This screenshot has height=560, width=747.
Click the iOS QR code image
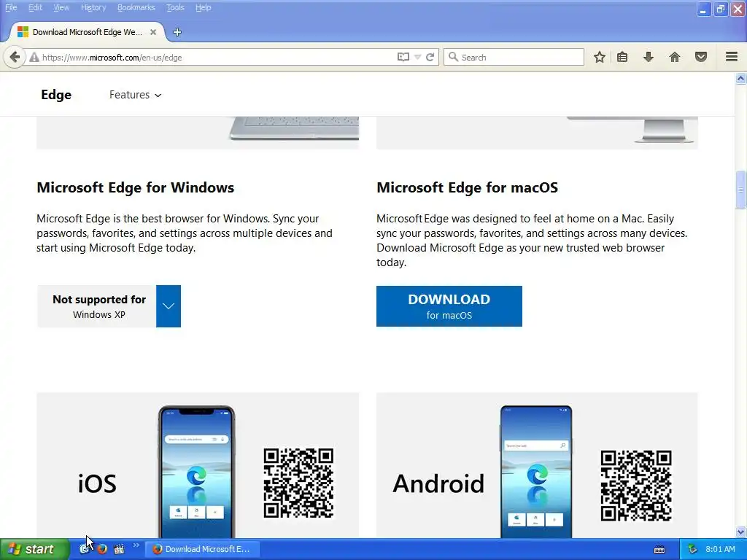pyautogui.click(x=298, y=483)
